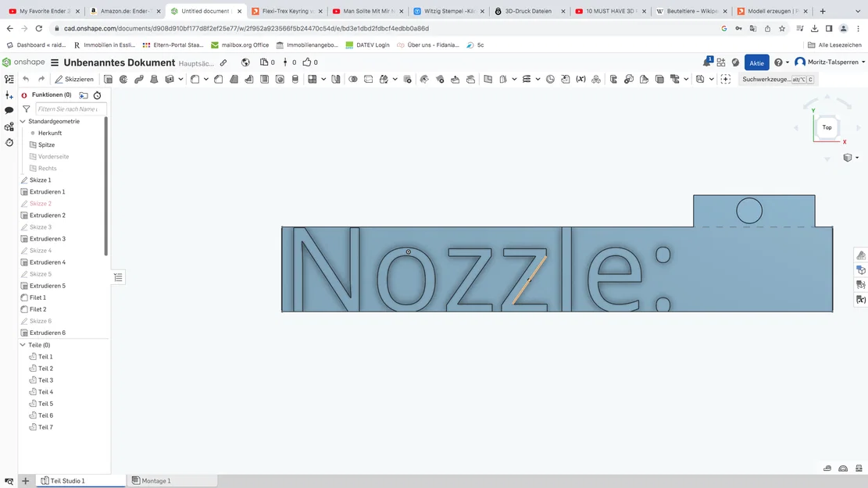Image resolution: width=868 pixels, height=488 pixels.
Task: Select the Mirror tool
Action: pyautogui.click(x=335, y=79)
